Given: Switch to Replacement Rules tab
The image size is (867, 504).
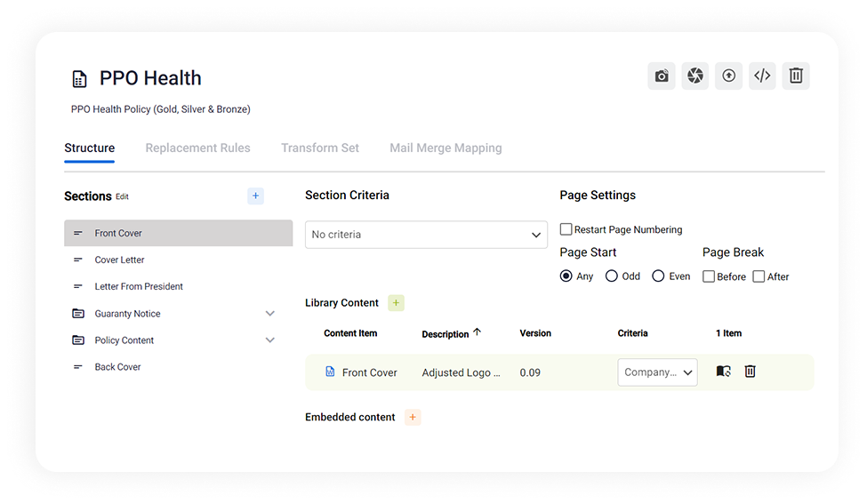Looking at the screenshot, I should [x=197, y=148].
